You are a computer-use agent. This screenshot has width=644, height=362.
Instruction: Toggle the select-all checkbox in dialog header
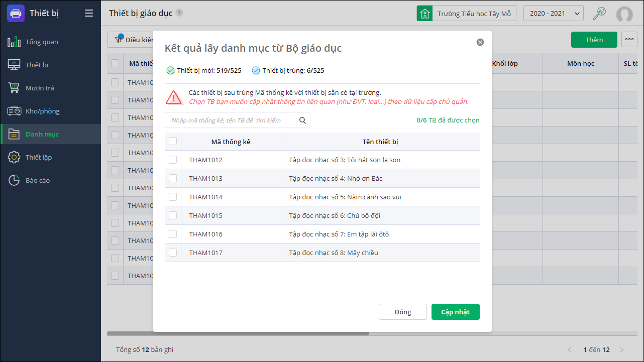pyautogui.click(x=173, y=142)
